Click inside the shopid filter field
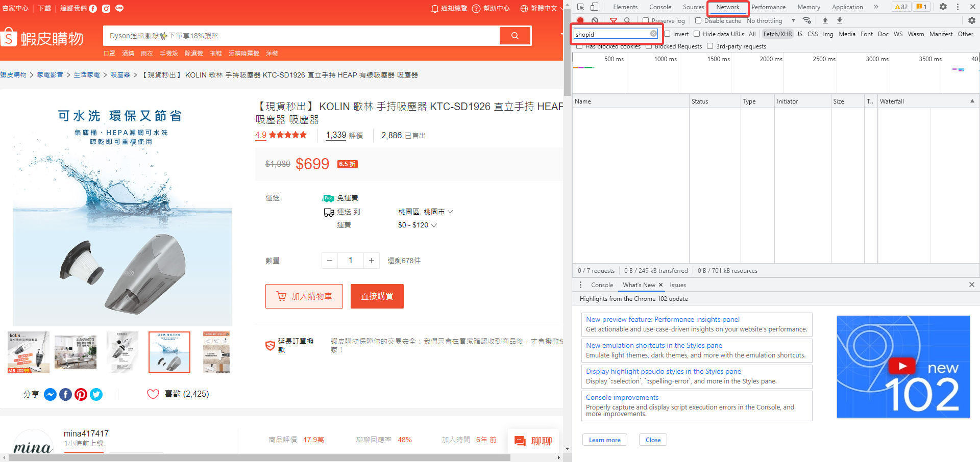Image resolution: width=980 pixels, height=462 pixels. [x=611, y=34]
